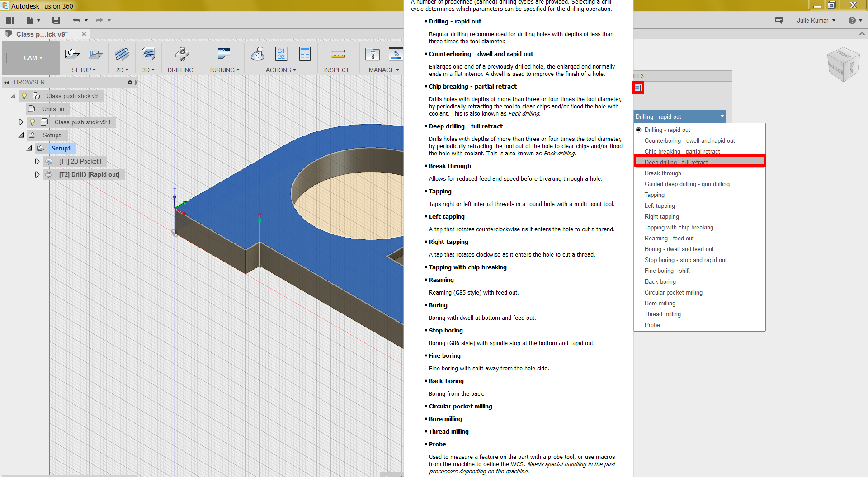Choose the 3D toolpath strategy icon
868x477 pixels.
(148, 54)
